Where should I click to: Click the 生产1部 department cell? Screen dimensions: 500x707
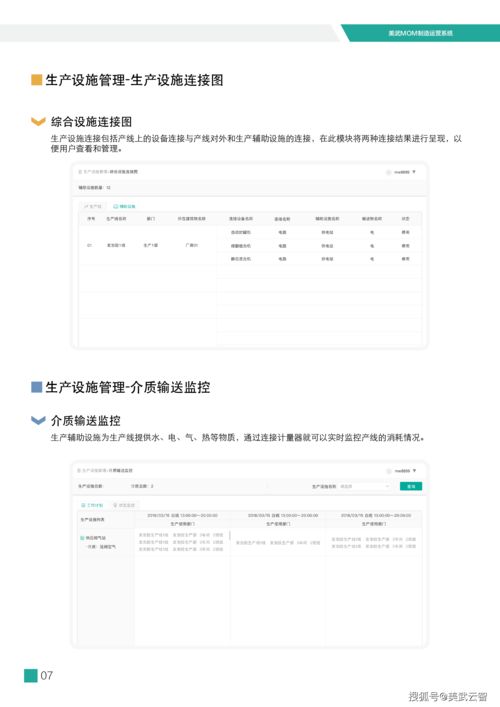[x=151, y=245]
